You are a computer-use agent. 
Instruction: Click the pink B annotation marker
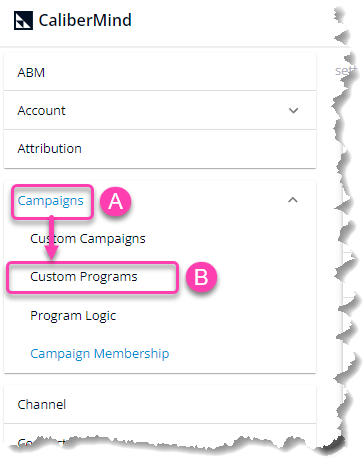[x=201, y=277]
